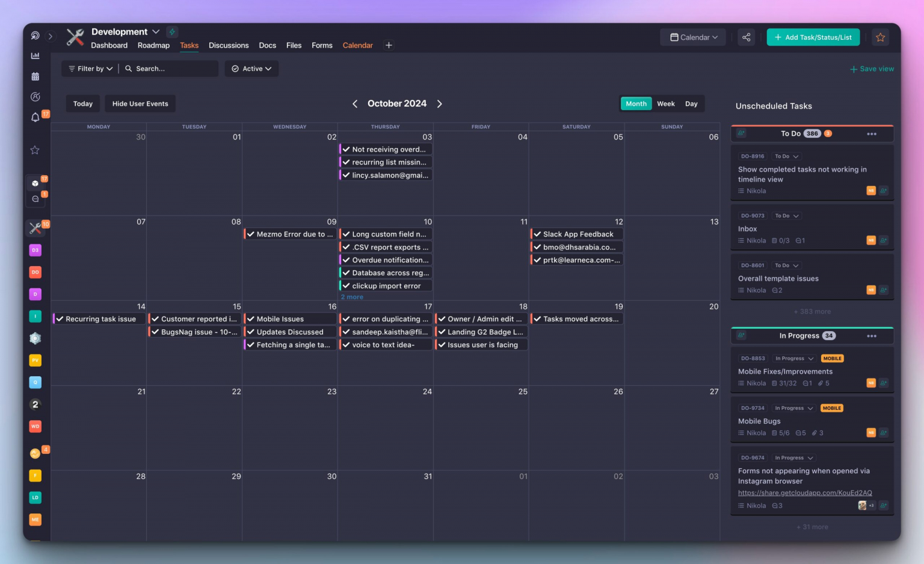The image size is (924, 564).
Task: Click assign icon on Inbox task card
Action: pyautogui.click(x=884, y=240)
